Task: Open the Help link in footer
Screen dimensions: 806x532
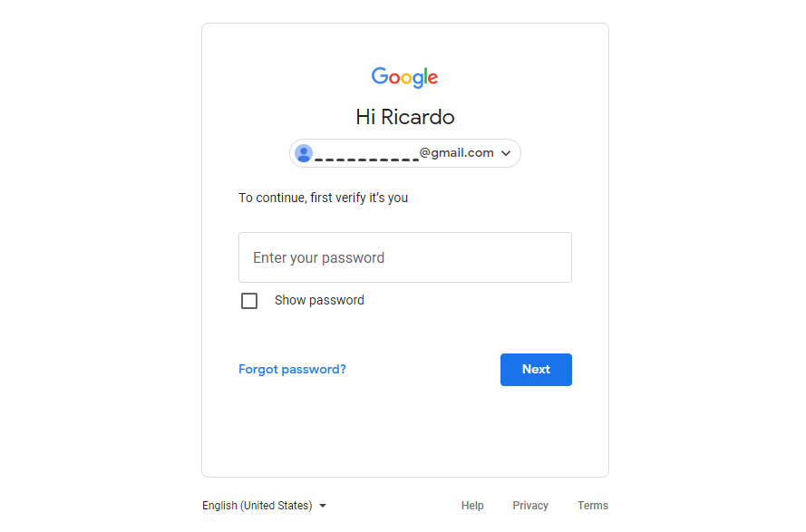Action: click(472, 506)
